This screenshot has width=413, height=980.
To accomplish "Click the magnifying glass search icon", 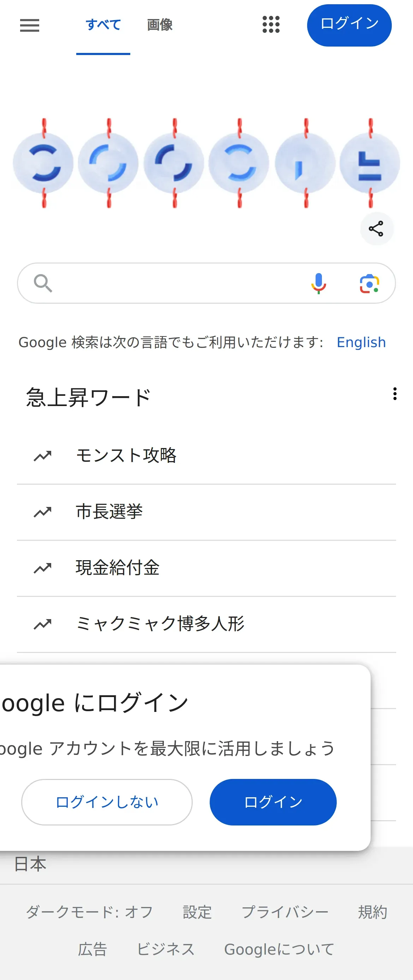I will click(43, 283).
